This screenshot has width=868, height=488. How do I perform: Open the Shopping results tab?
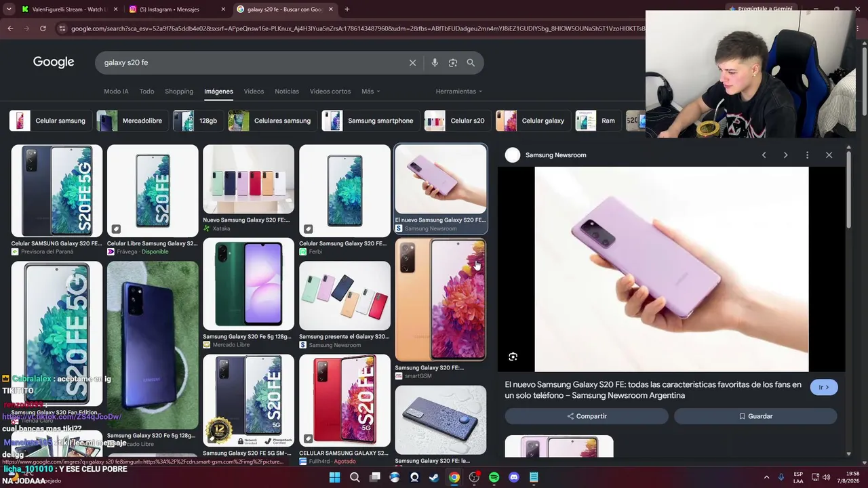[179, 91]
